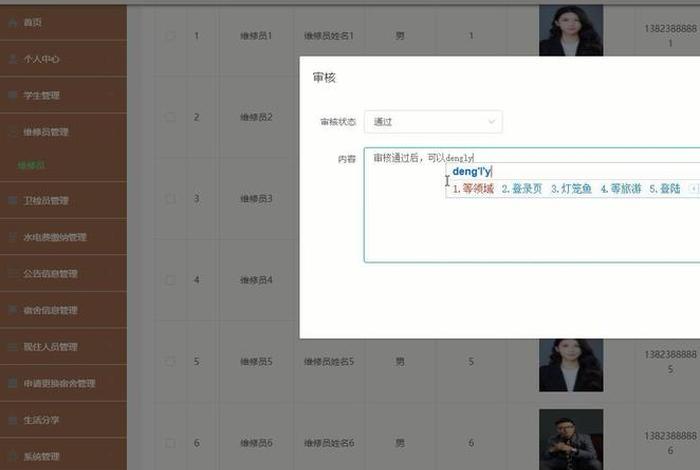Click the 卫检员管理 sidebar icon
Image resolution: width=700 pixels, height=470 pixels.
coord(13,200)
